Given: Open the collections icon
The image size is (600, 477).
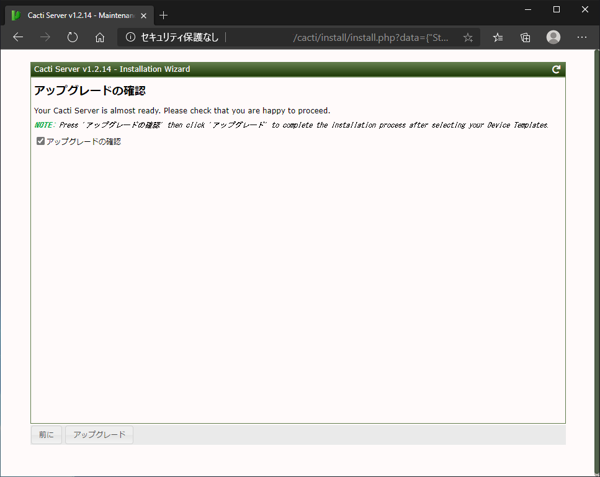Looking at the screenshot, I should 525,37.
